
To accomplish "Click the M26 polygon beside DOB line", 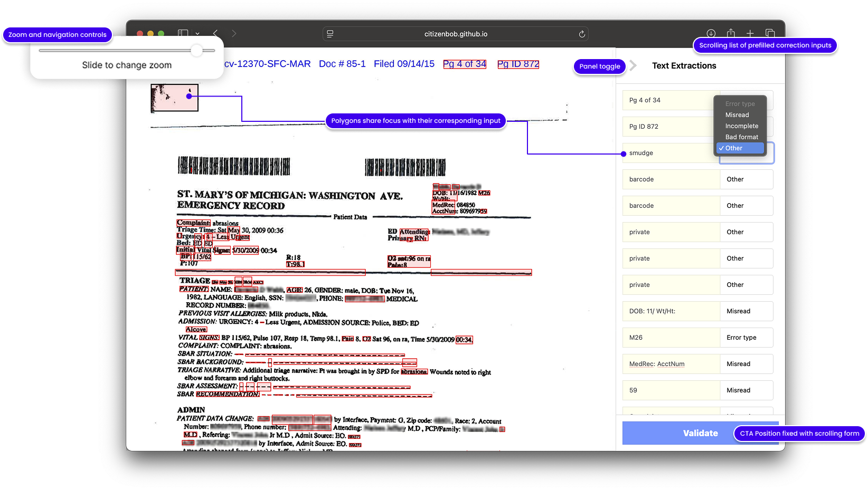I will 484,193.
